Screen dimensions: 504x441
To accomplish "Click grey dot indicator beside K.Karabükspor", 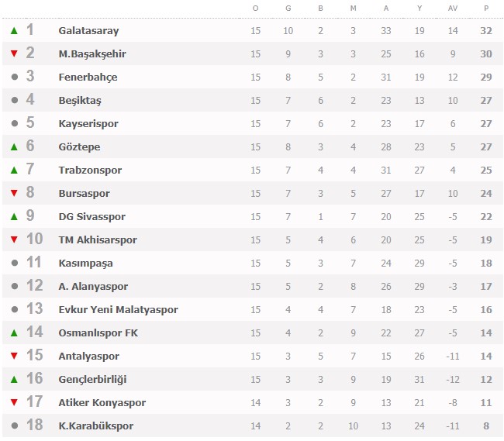I will click(14, 426).
